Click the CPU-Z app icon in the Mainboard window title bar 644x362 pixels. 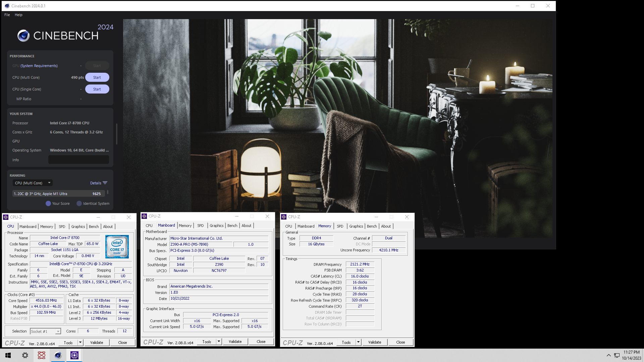pos(144,216)
